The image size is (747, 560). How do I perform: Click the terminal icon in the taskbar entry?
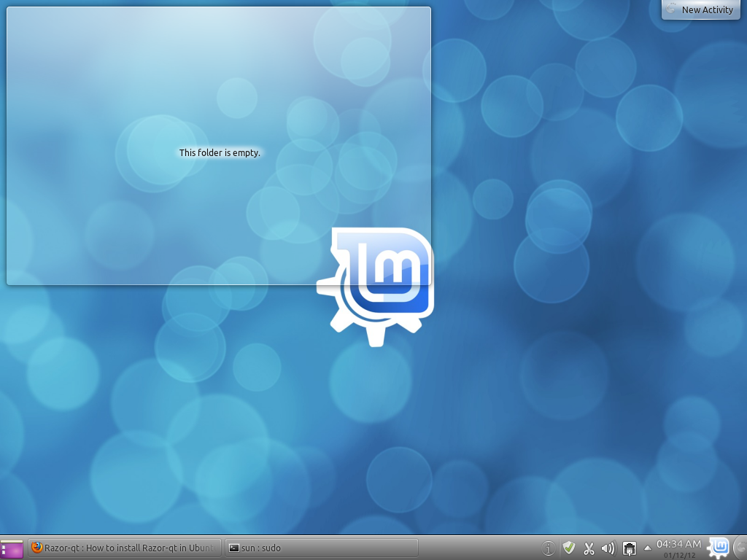pyautogui.click(x=233, y=548)
